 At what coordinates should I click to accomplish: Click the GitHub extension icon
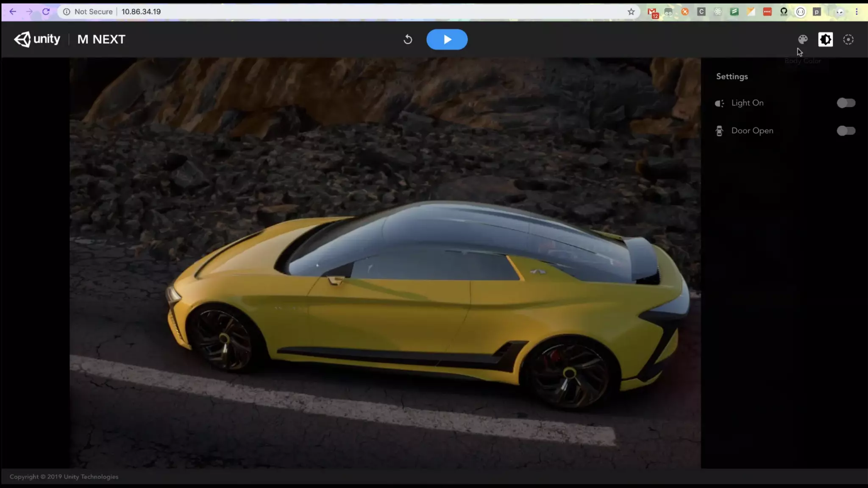point(784,12)
